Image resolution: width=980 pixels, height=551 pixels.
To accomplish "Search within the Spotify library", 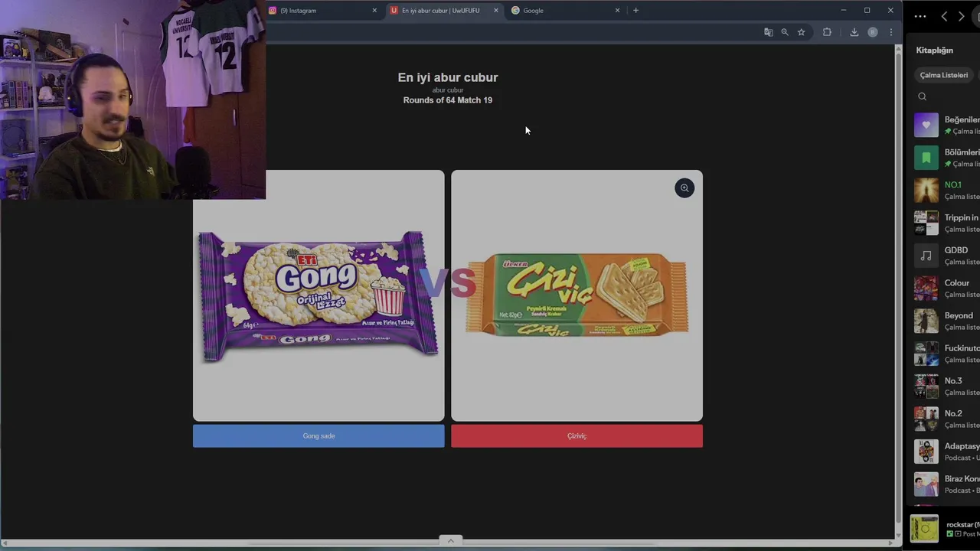I will [923, 96].
